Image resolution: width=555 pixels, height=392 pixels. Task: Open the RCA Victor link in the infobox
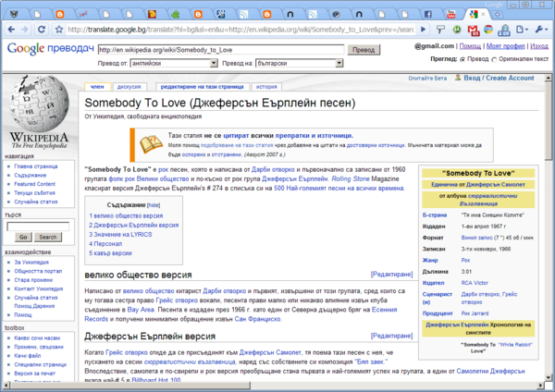475,283
